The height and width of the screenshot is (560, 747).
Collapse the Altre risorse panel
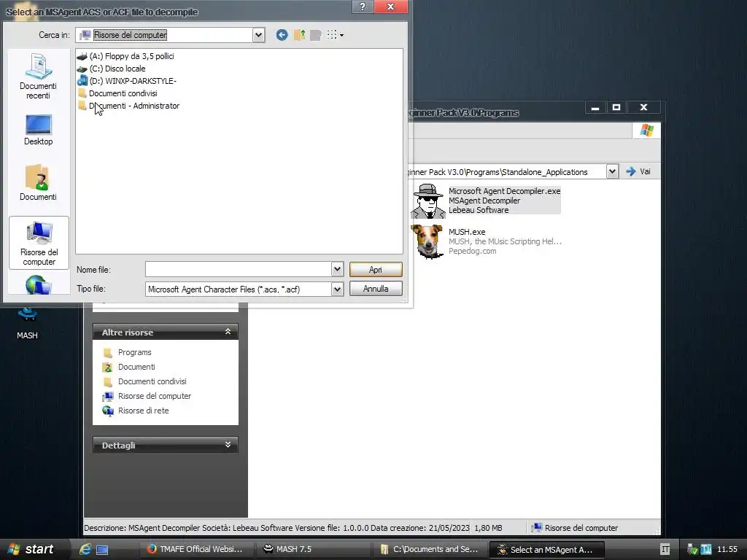228,332
